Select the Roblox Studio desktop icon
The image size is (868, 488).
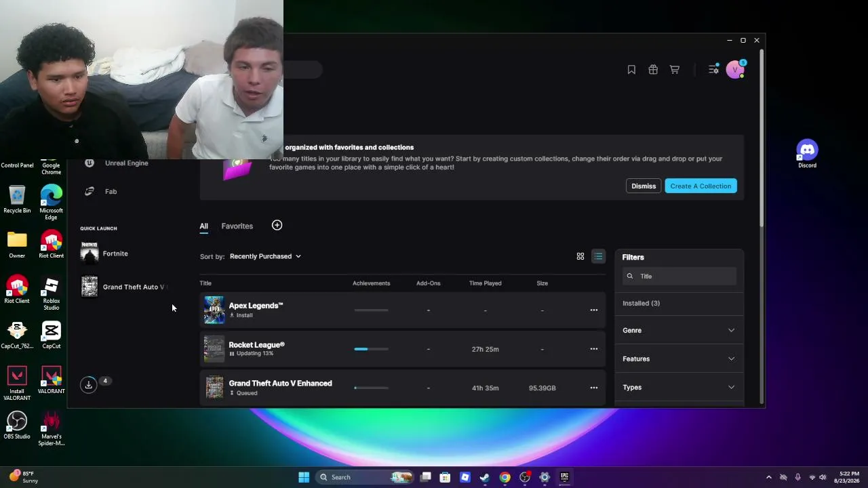(51, 293)
